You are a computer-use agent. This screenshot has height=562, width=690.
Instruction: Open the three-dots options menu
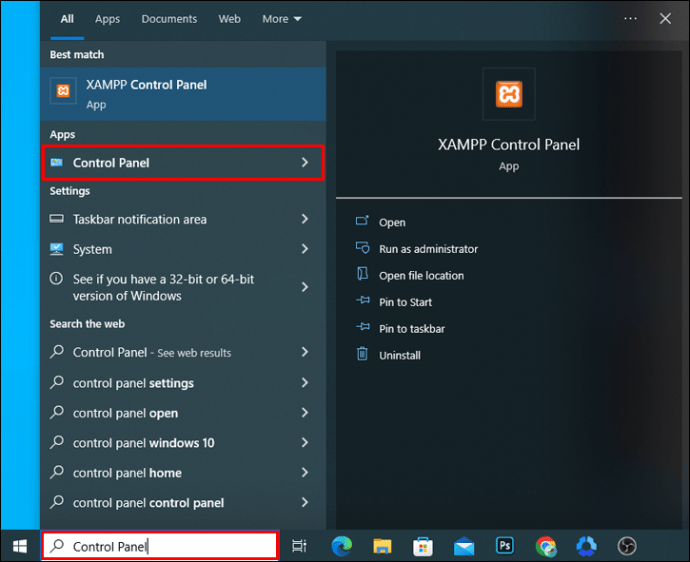[630, 18]
